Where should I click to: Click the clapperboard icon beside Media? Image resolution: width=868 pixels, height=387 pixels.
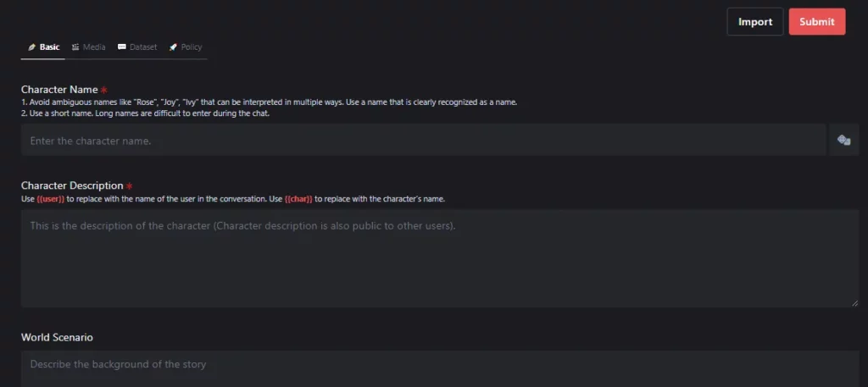75,47
